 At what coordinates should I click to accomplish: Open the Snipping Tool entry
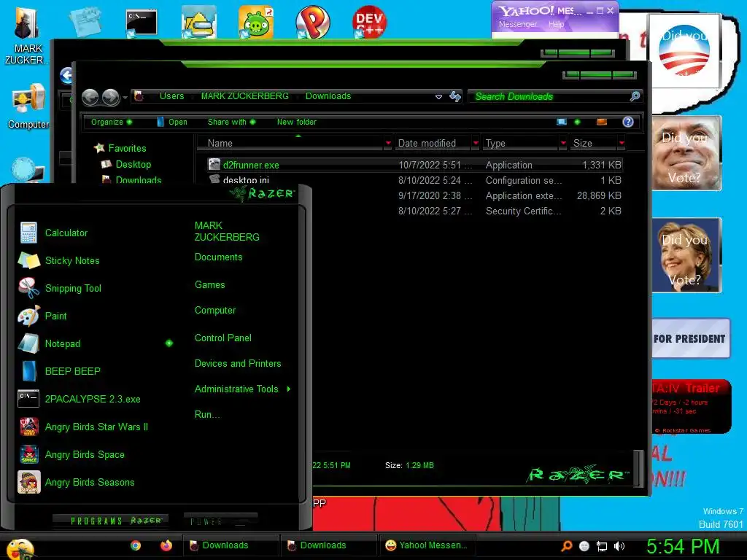pos(73,288)
